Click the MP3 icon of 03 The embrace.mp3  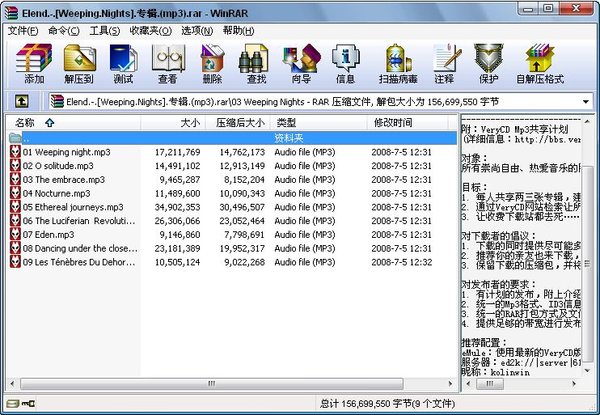point(15,179)
